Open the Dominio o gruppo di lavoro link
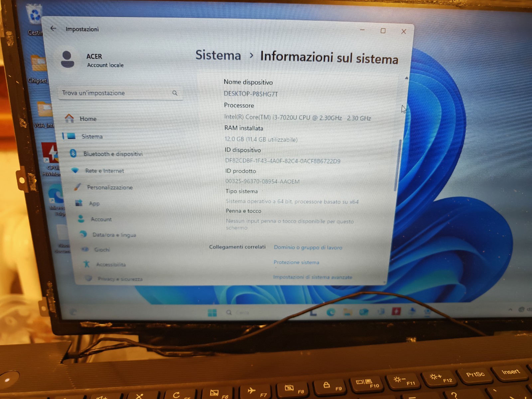 coord(308,247)
